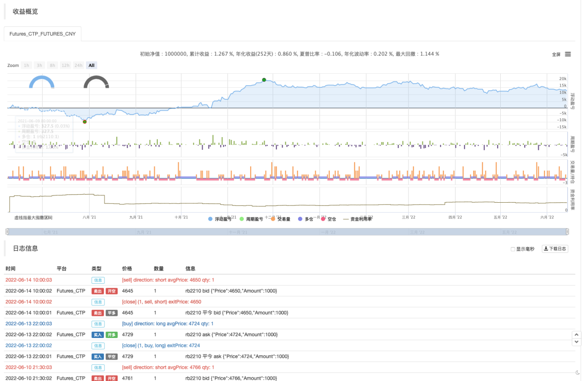Hide the 空仓 legend series
The image size is (588, 381).
[328, 219]
